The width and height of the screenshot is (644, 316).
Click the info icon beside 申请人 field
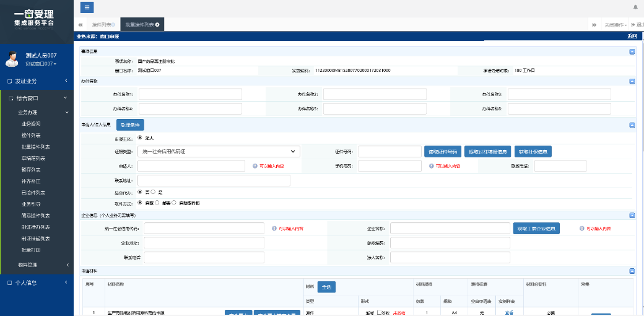[x=255, y=166]
